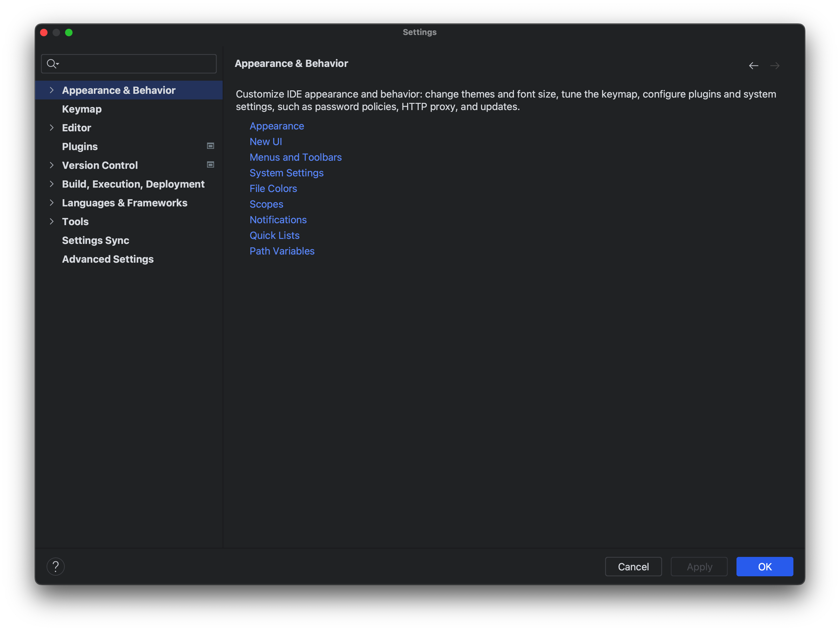Open the System Settings link
Viewport: 840px width, 631px height.
(x=286, y=173)
